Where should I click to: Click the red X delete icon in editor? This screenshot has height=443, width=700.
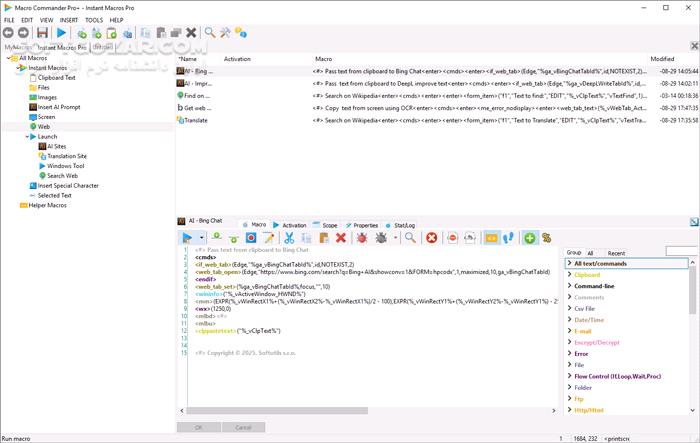coord(341,238)
